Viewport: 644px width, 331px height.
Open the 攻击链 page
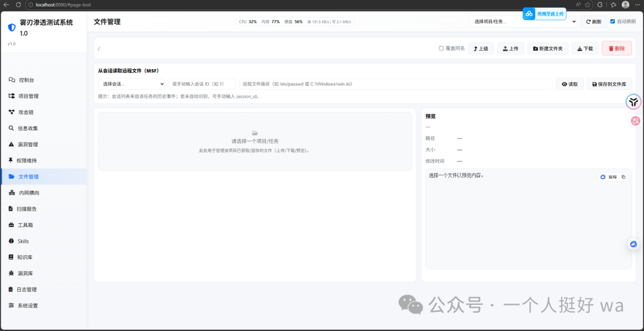(43, 112)
